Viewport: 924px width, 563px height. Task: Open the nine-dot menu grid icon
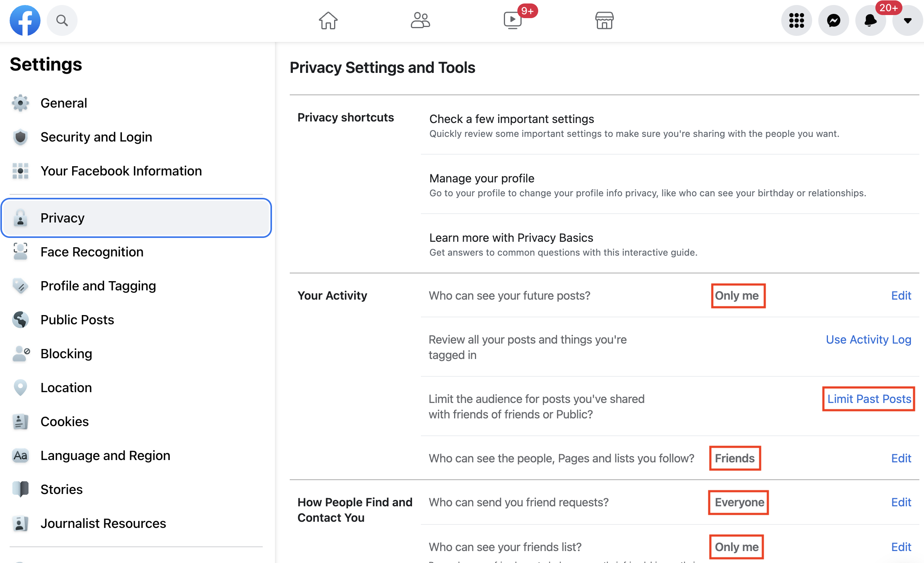(x=796, y=20)
